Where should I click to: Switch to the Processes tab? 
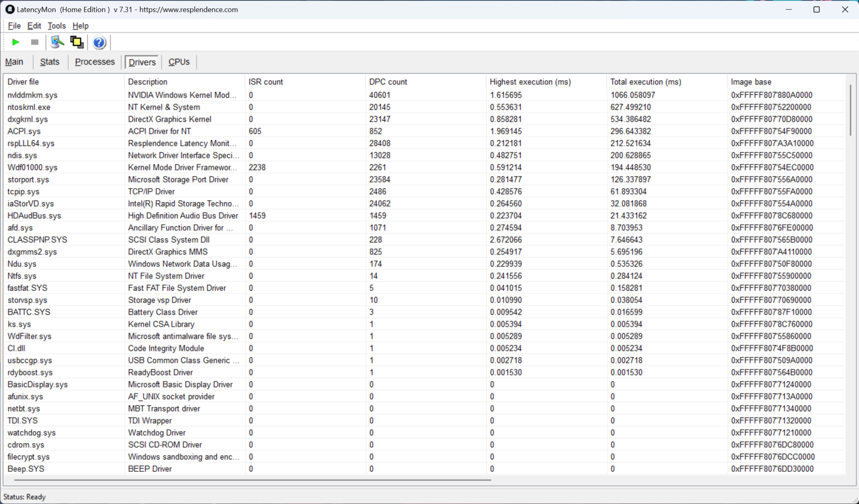[95, 62]
